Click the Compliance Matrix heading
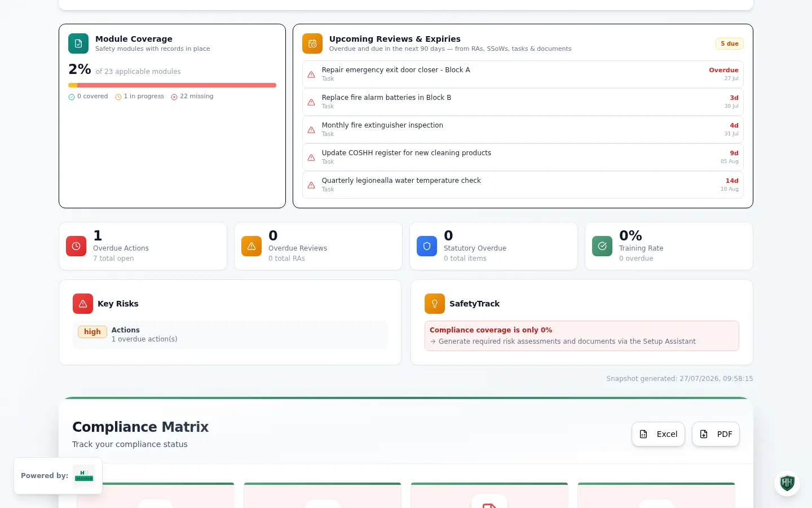Viewport: 812px width, 508px height. [140, 427]
